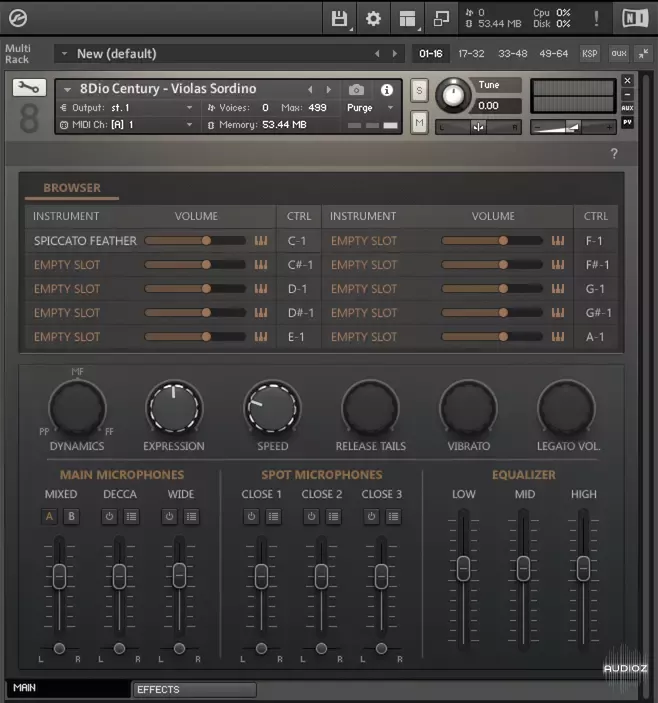Open Wide microphone output list icon
658x703 pixels.
pyautogui.click(x=191, y=516)
